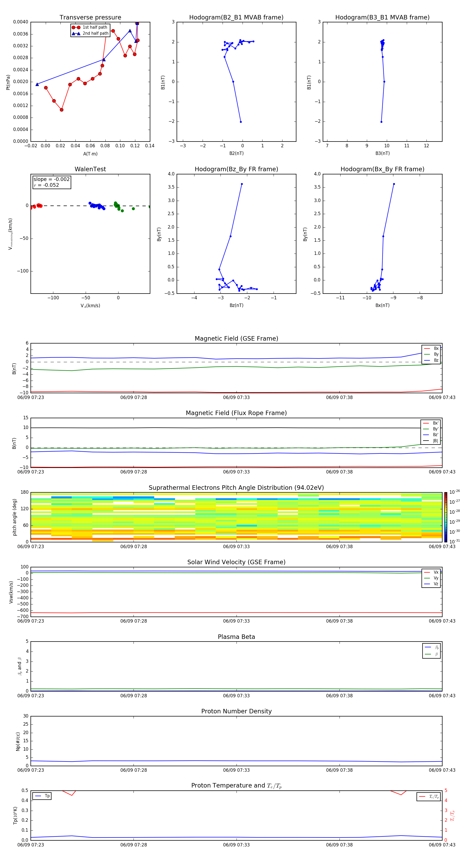The image size is (473, 868).
Task: Select the "By'" flux rope legend entry
Action: point(431,429)
